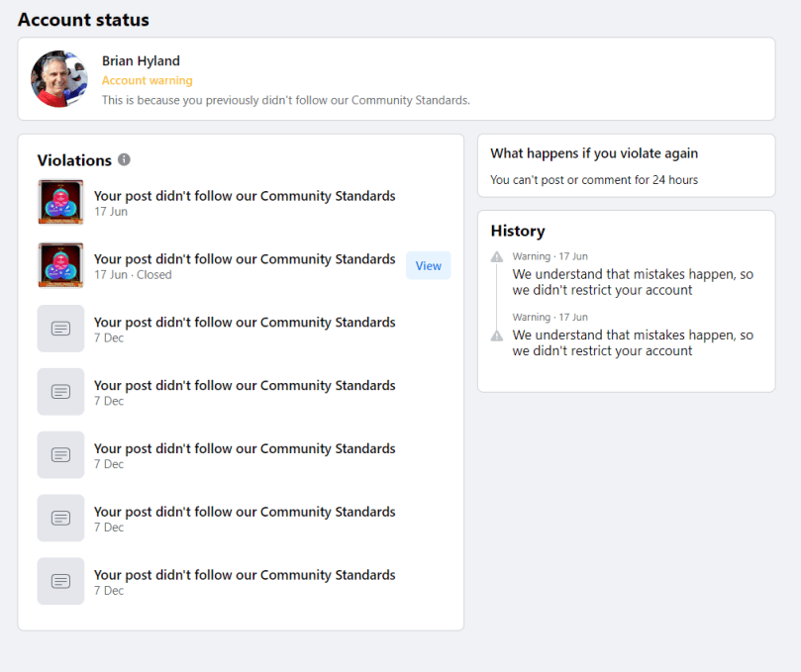Click the text-post icon of the first 7 Dec violation

click(x=60, y=329)
